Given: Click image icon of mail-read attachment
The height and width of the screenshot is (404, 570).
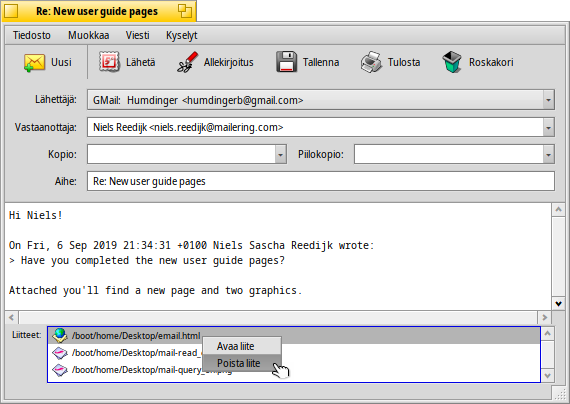Looking at the screenshot, I should [60, 353].
